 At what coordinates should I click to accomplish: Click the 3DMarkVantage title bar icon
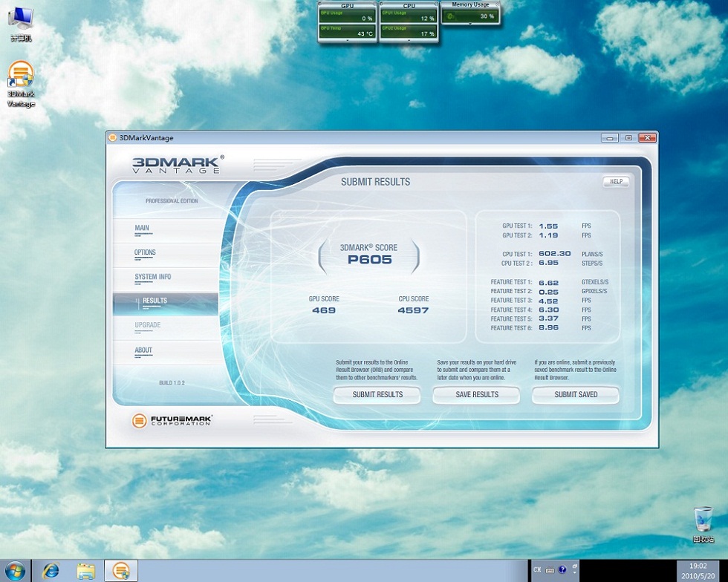click(x=112, y=137)
